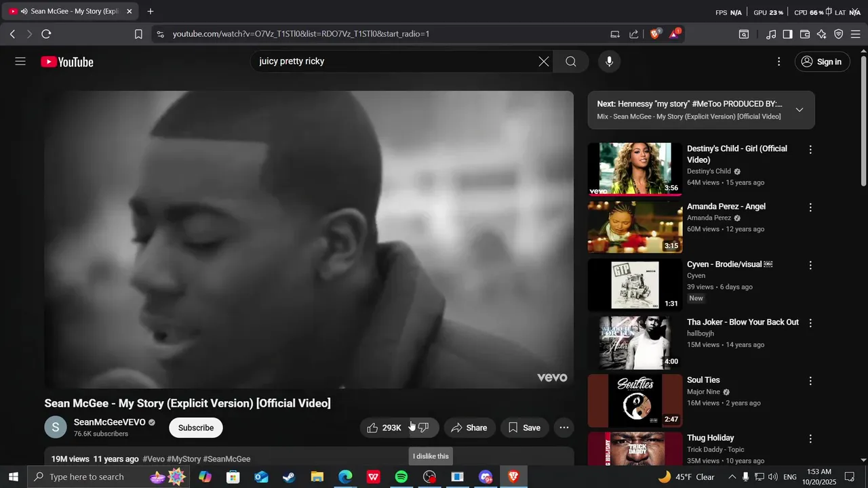Install page as app icon
Viewport: 868px width, 488px height.
615,34
